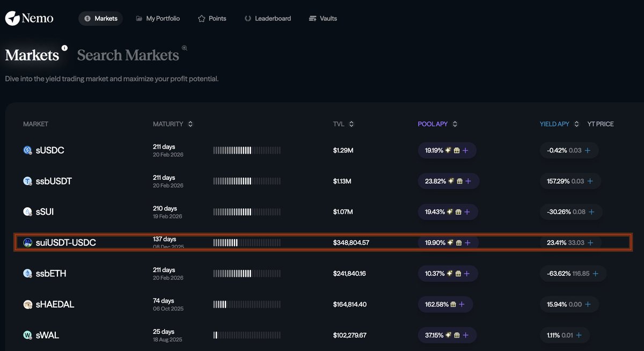
Task: Sort by Yield APY arrows
Action: [x=576, y=124]
